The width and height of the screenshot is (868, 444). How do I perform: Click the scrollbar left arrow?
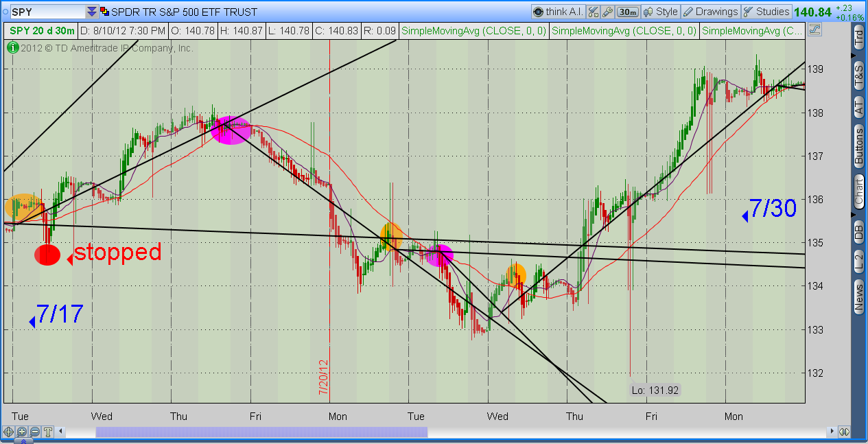(61, 432)
